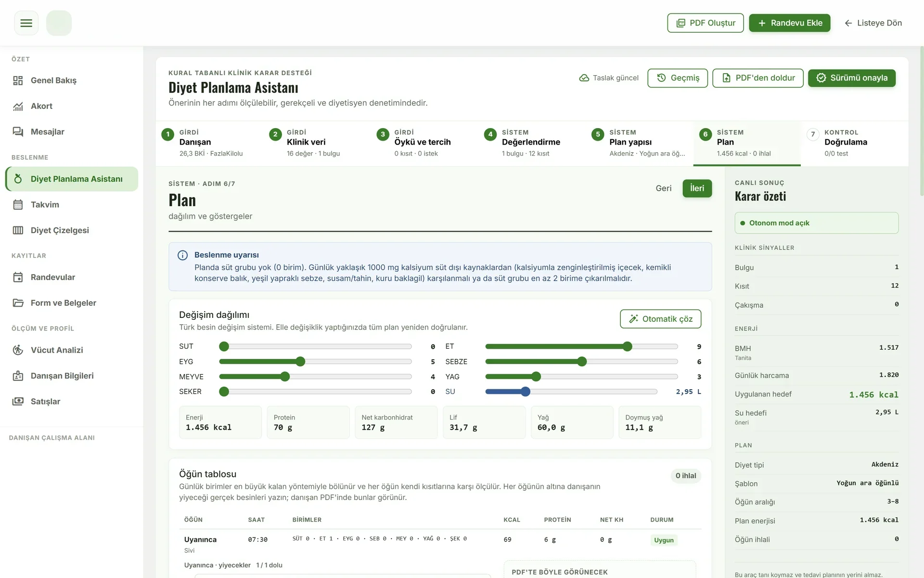Toggle the Otonom mod açık indicator
The image size is (924, 578).
pyautogui.click(x=816, y=223)
